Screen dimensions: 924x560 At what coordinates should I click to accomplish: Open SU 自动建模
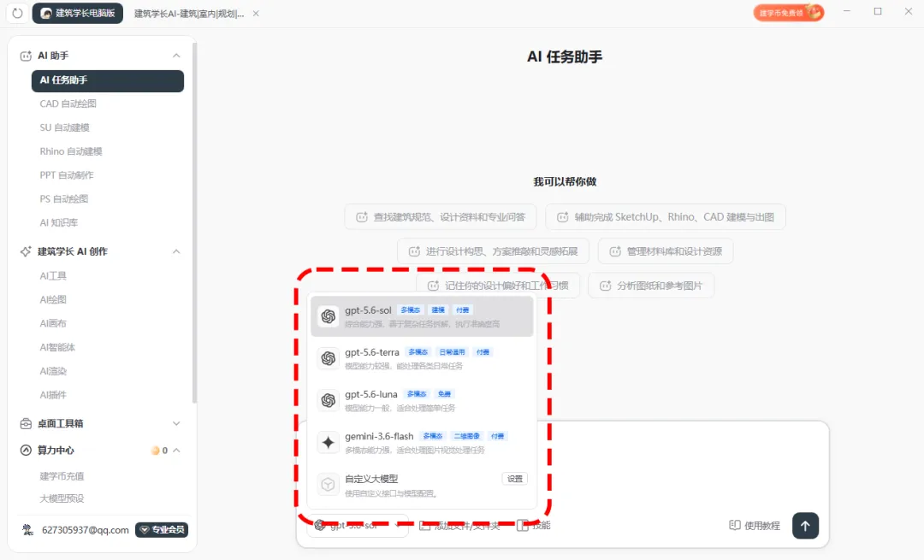(x=64, y=127)
